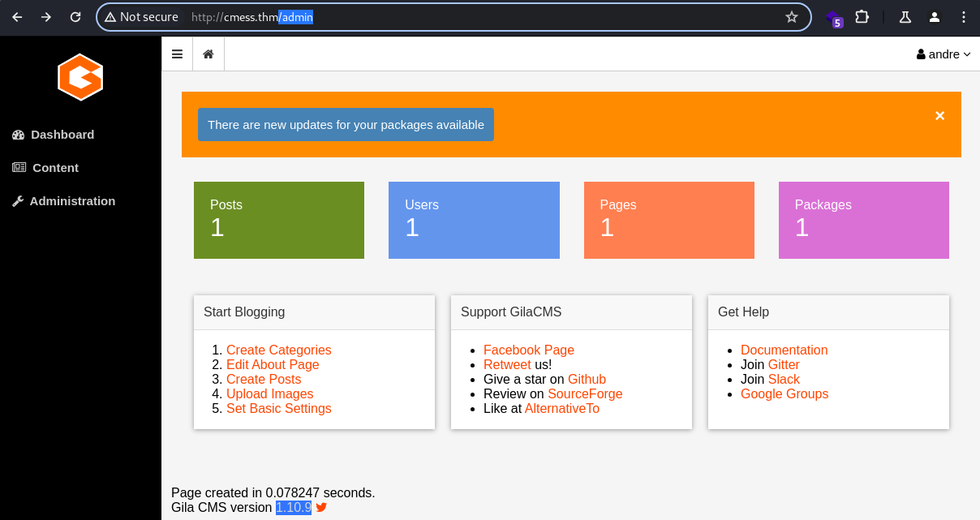Open the browser extensions puzzle icon
Screen dimensions: 980x520
(862, 17)
